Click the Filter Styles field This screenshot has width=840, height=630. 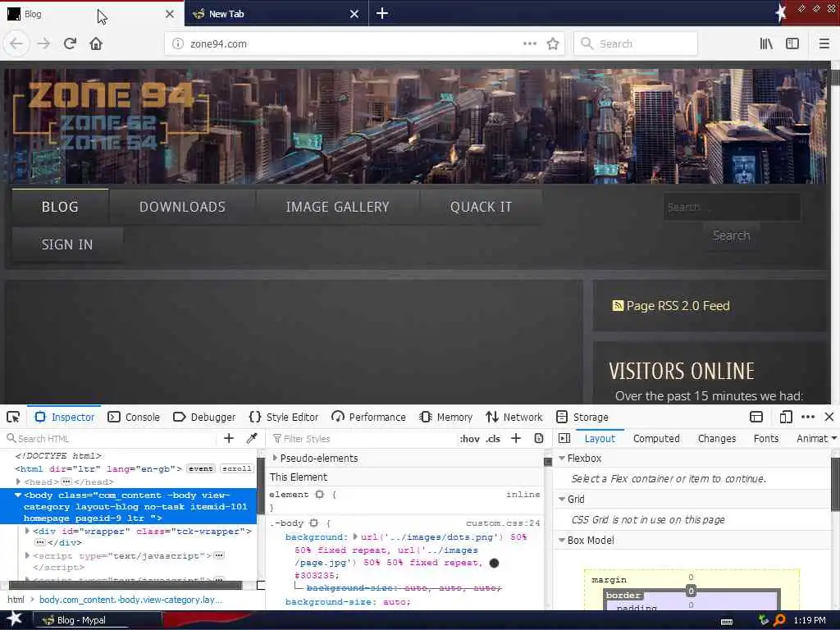pyautogui.click(x=362, y=438)
